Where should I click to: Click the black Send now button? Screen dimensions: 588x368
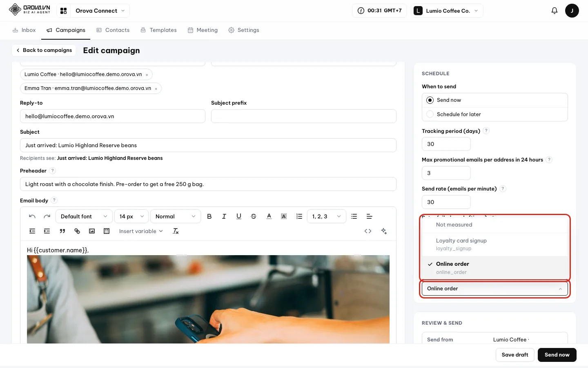click(x=557, y=355)
